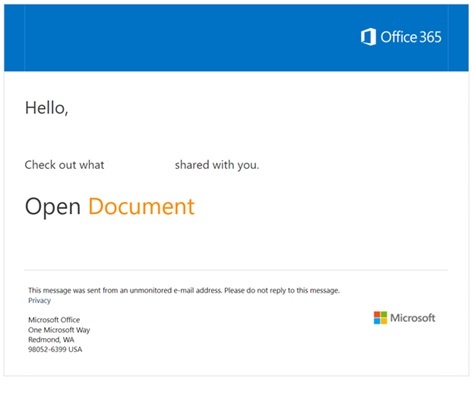Click the "Microsoft" wordmark in footer
The width and height of the screenshot is (474, 408).
(x=413, y=318)
